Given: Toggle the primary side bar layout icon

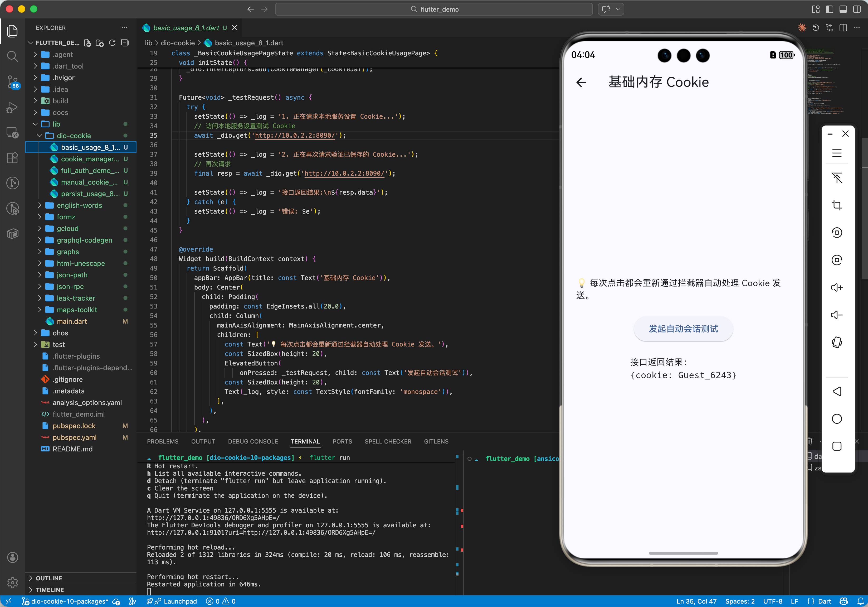Looking at the screenshot, I should point(829,9).
